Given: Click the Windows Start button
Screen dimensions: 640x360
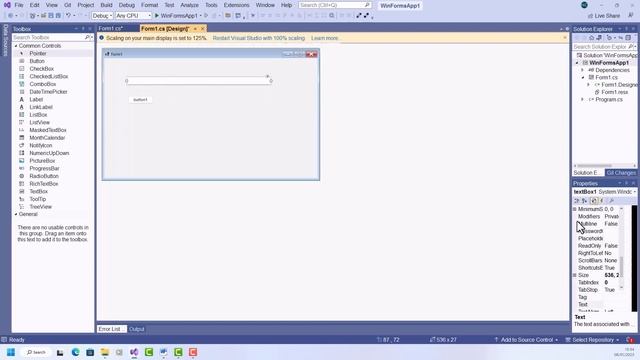Looking at the screenshot, I should pyautogui.click(x=11, y=352).
